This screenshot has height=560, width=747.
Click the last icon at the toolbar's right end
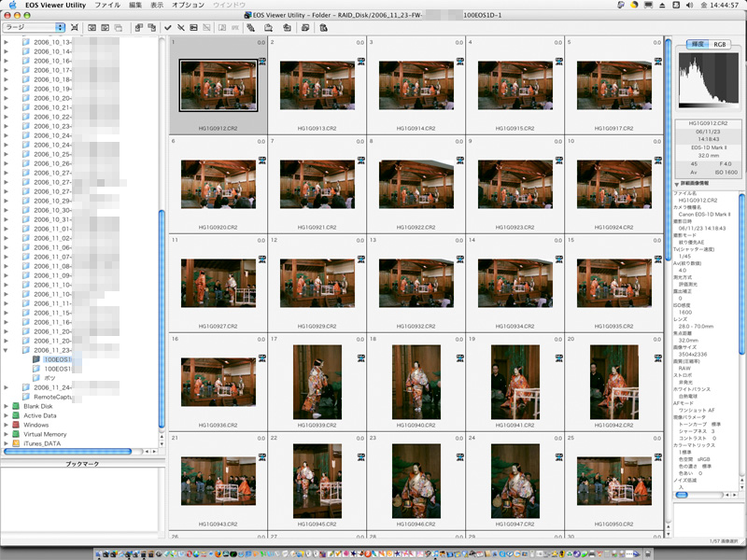click(323, 28)
